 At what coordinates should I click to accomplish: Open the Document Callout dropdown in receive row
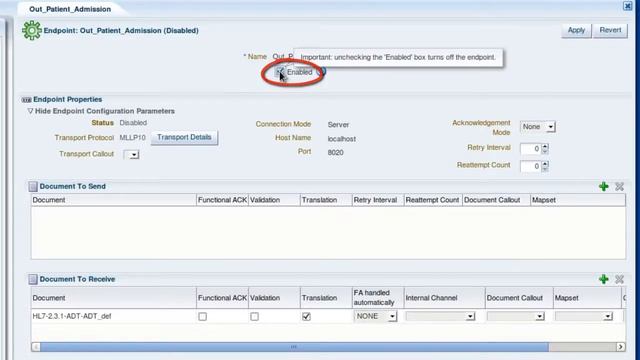pos(516,316)
